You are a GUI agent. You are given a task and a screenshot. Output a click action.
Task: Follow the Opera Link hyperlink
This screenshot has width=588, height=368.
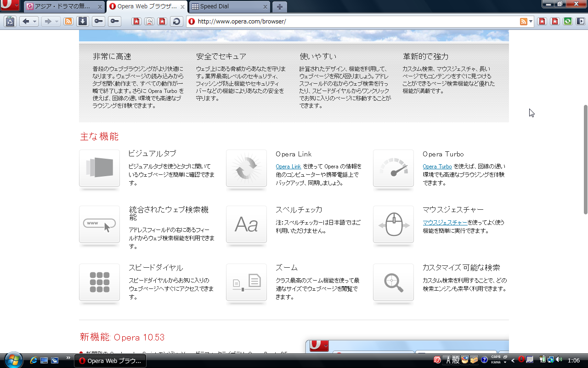288,167
